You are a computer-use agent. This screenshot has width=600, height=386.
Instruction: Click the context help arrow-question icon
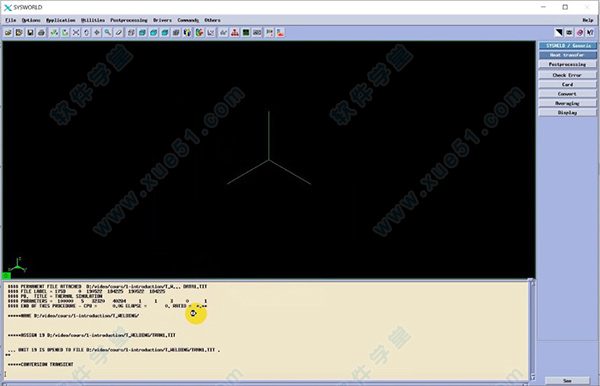590,33
